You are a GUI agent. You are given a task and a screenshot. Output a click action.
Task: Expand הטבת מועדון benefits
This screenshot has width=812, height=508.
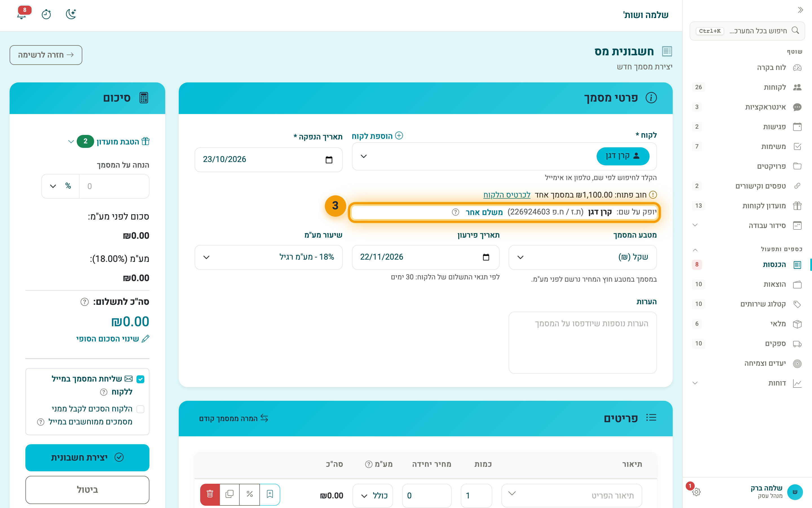109,141
